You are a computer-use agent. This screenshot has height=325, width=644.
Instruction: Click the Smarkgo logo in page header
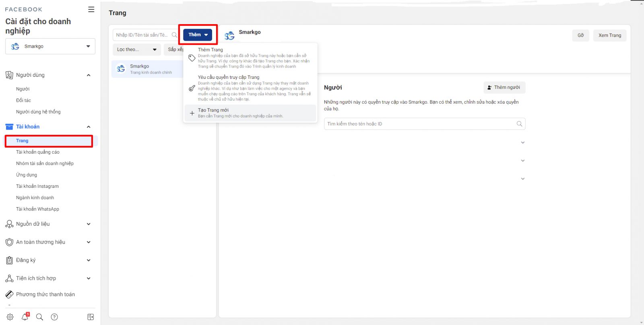(229, 36)
